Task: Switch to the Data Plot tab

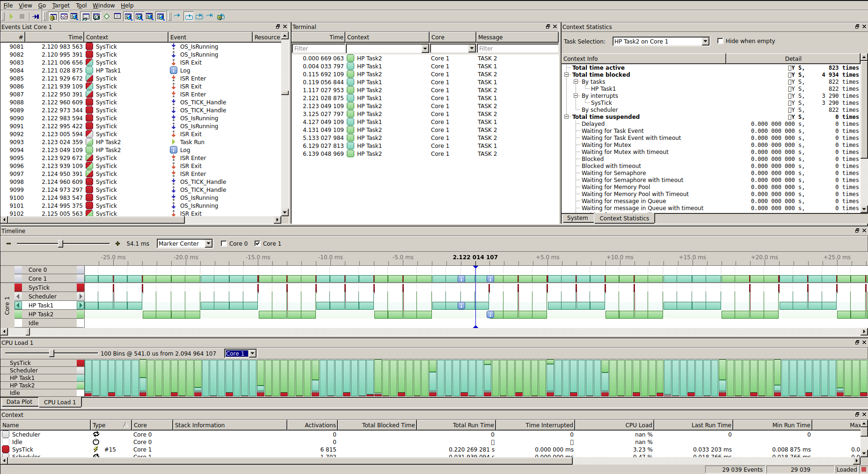Action: coord(19,402)
